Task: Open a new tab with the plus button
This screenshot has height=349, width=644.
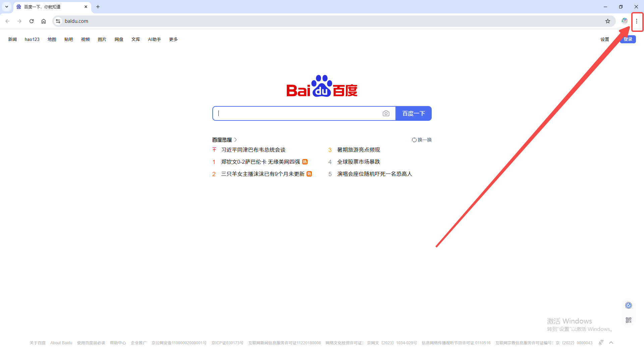Action: [x=98, y=7]
